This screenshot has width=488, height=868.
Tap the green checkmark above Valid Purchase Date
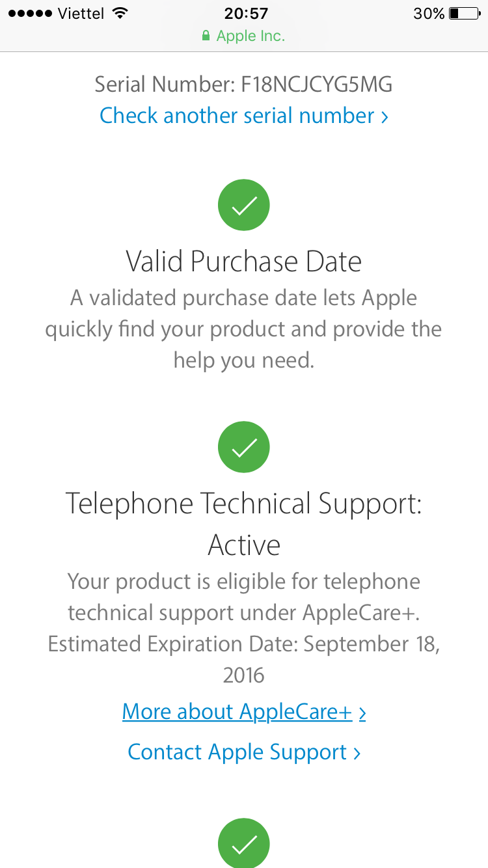point(244,205)
